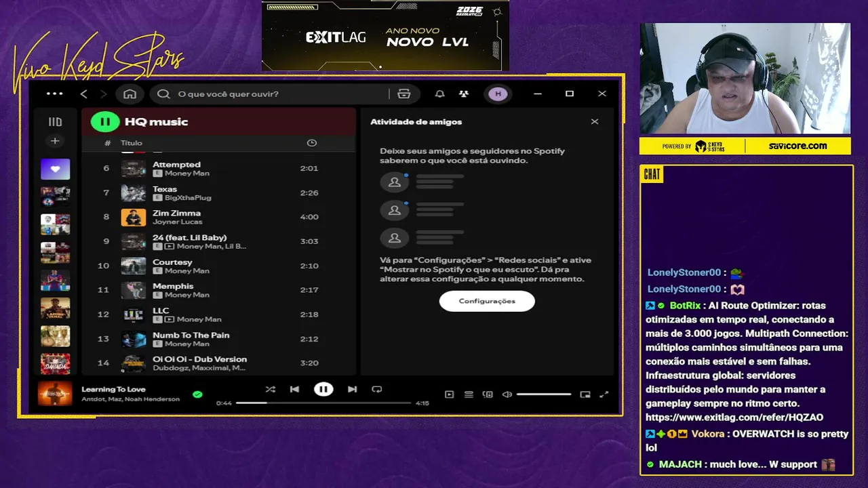Pause HQ music with the green button

[x=105, y=122]
